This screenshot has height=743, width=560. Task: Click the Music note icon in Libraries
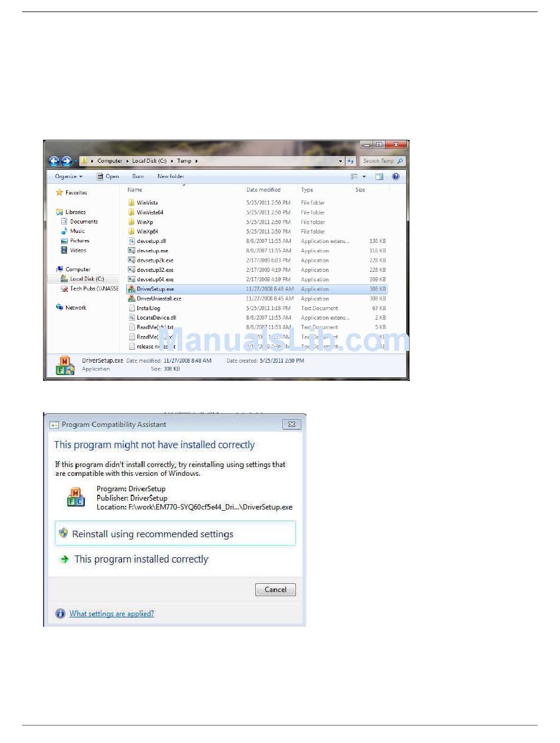point(65,231)
